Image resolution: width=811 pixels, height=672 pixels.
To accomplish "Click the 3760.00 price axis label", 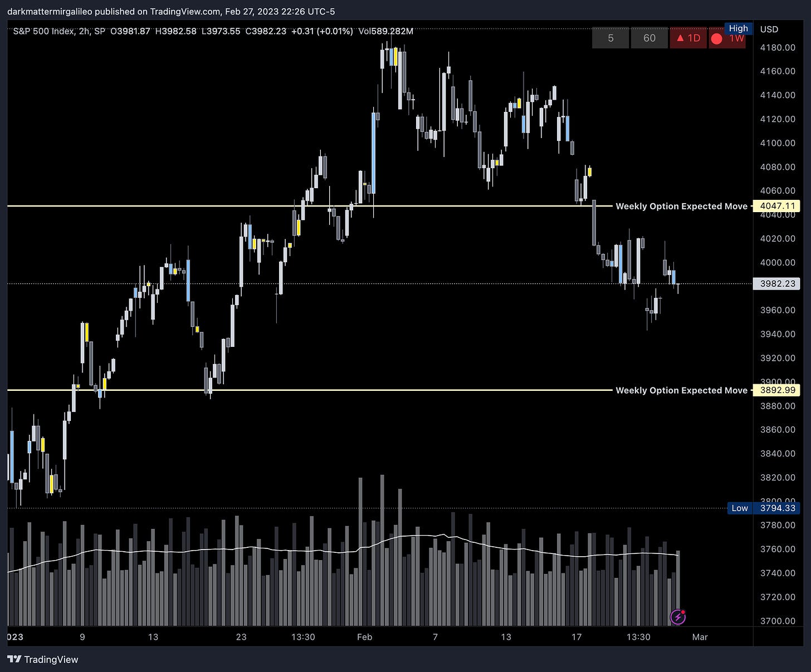I will pyautogui.click(x=778, y=549).
